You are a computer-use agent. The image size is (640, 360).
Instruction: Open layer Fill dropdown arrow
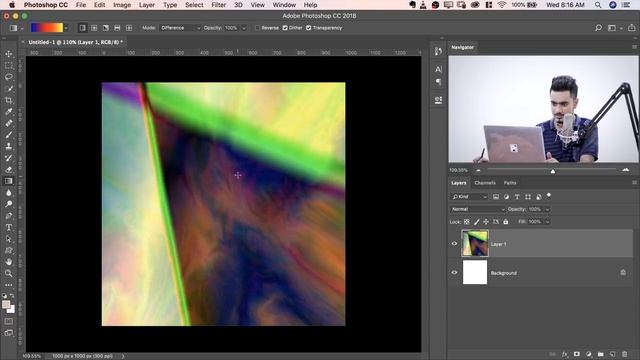547,222
